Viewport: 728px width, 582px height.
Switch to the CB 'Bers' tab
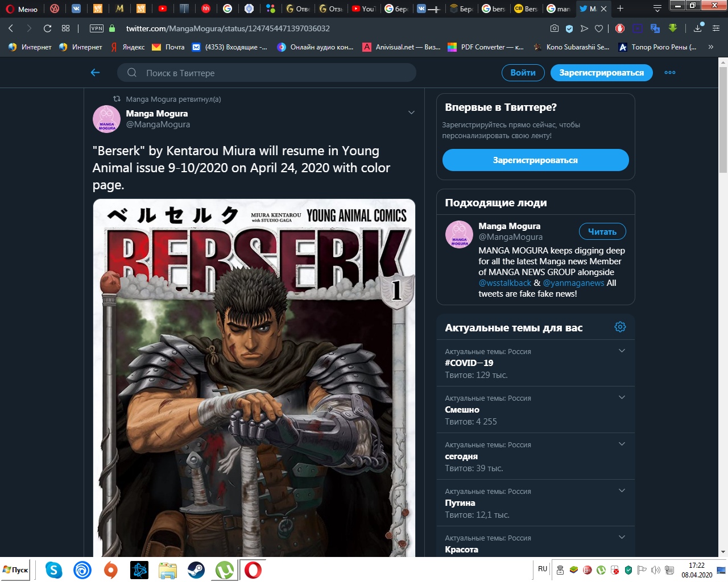click(526, 9)
